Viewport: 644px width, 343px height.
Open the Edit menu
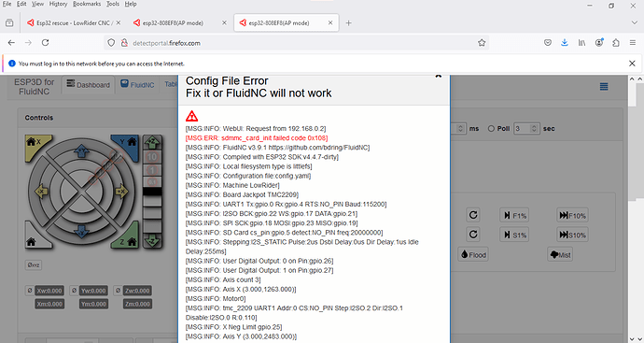click(21, 4)
